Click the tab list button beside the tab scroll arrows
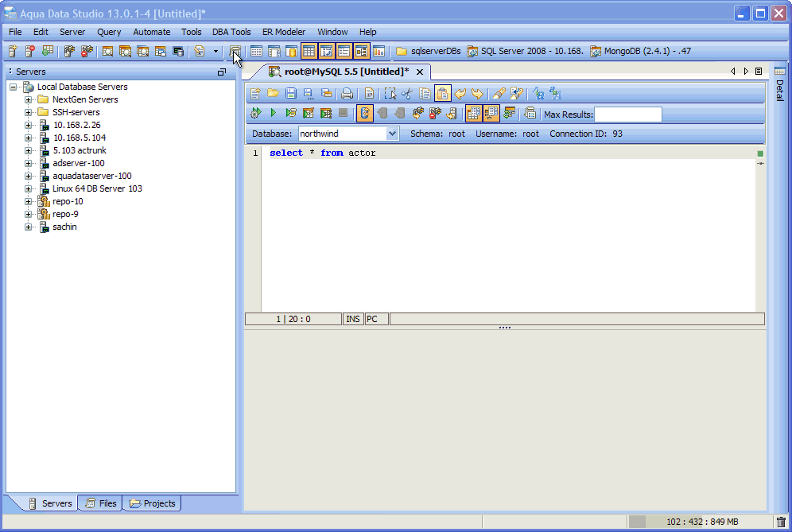792x532 pixels. [x=759, y=72]
